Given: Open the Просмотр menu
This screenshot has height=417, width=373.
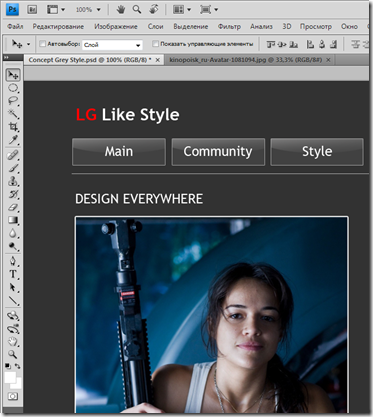Looking at the screenshot, I should (x=316, y=26).
